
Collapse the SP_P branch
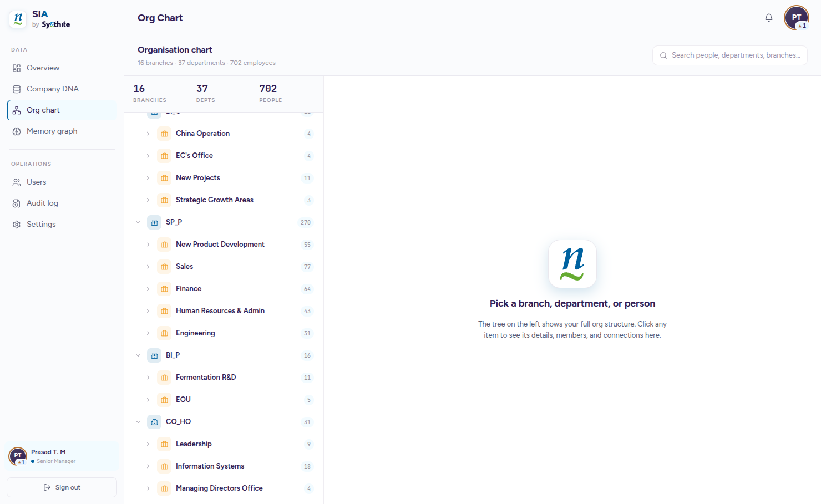(138, 222)
